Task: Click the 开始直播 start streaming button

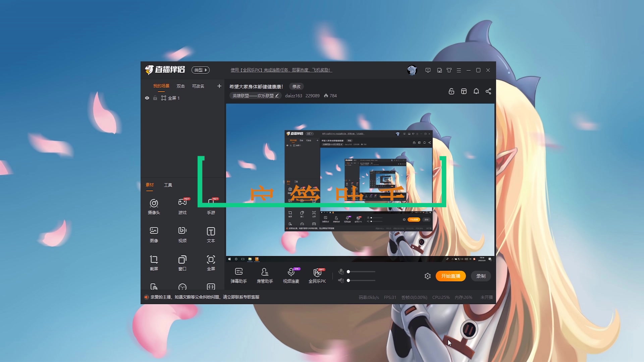Action: point(451,276)
